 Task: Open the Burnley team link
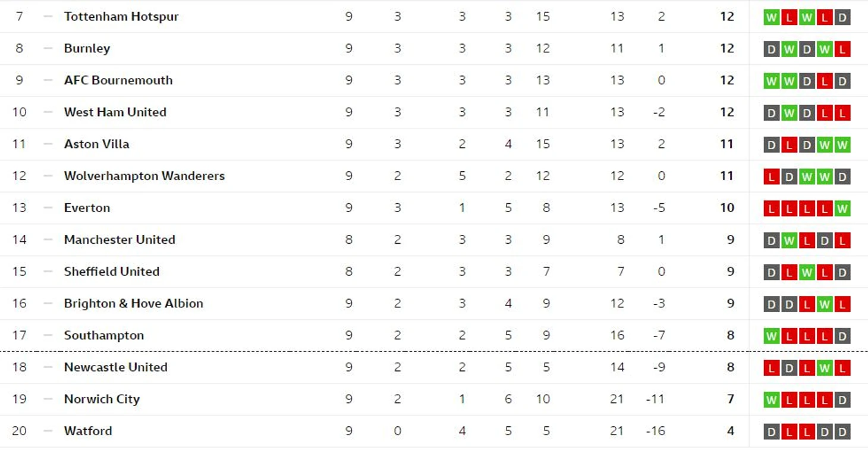(x=87, y=49)
